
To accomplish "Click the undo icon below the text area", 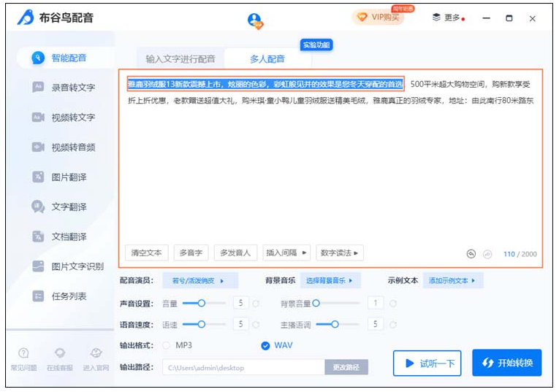I will coord(471,254).
